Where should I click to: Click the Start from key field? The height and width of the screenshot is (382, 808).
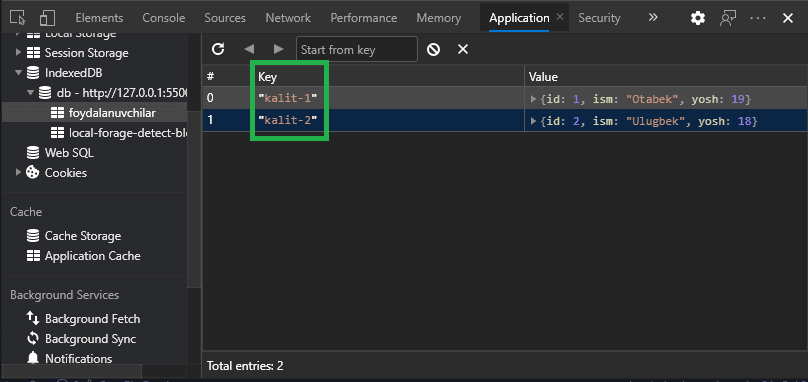[x=357, y=49]
